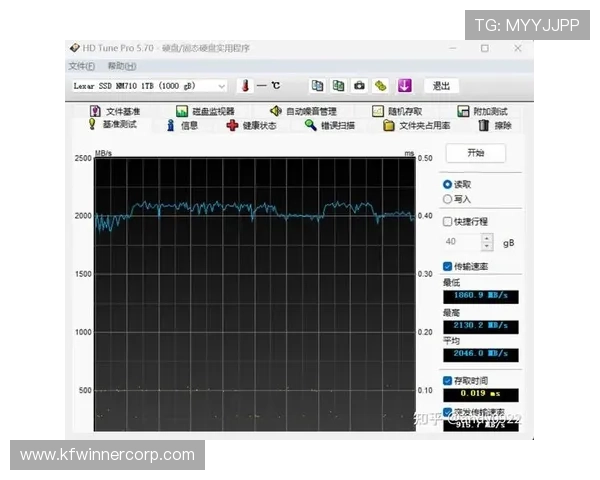Open the 文件(F) menu
The height and width of the screenshot is (480, 600).
[81, 66]
